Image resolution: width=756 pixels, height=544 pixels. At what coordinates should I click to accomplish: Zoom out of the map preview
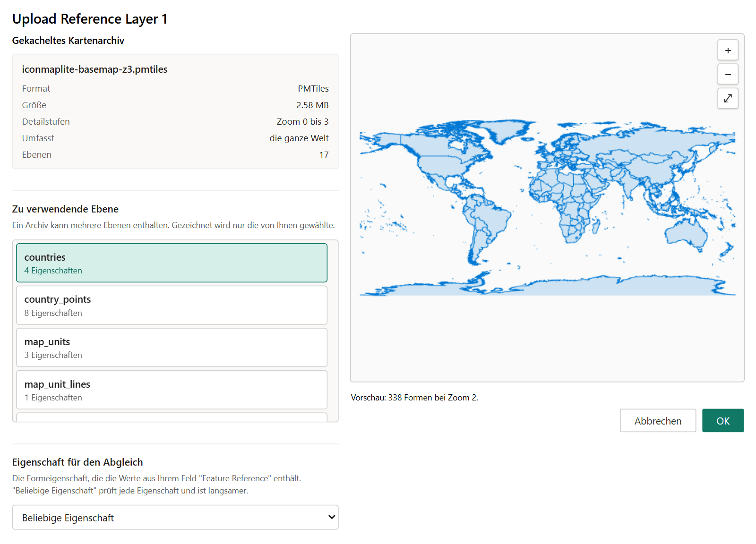pos(728,74)
